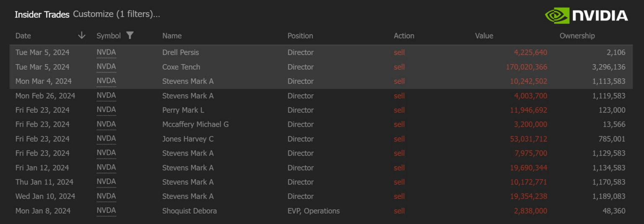Click the Date column header label
The height and width of the screenshot is (224, 644).
(23, 36)
